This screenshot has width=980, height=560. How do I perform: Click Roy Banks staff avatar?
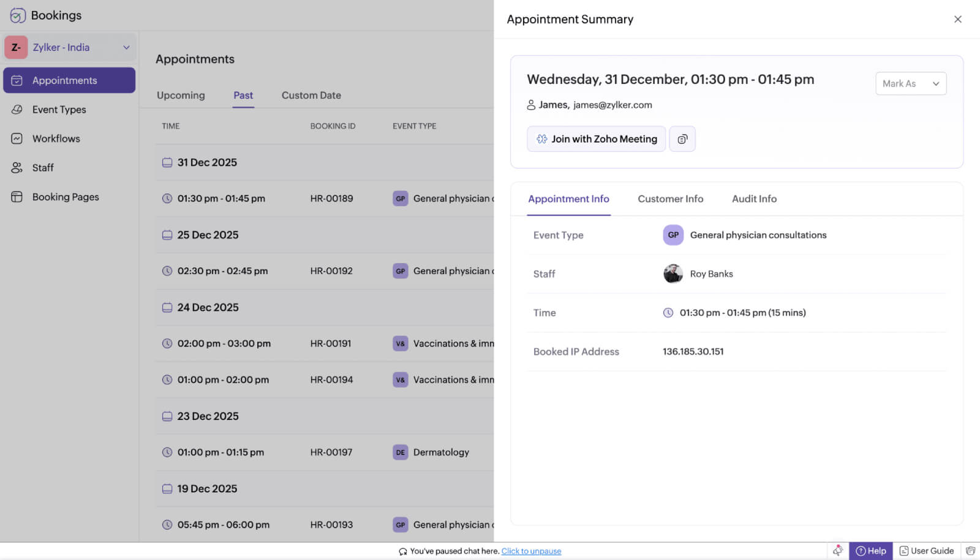coord(673,274)
